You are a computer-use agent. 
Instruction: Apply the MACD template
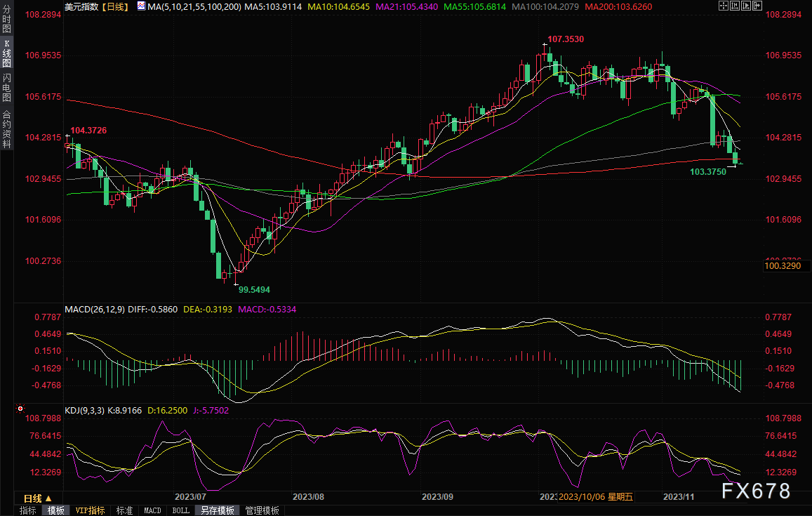click(152, 510)
